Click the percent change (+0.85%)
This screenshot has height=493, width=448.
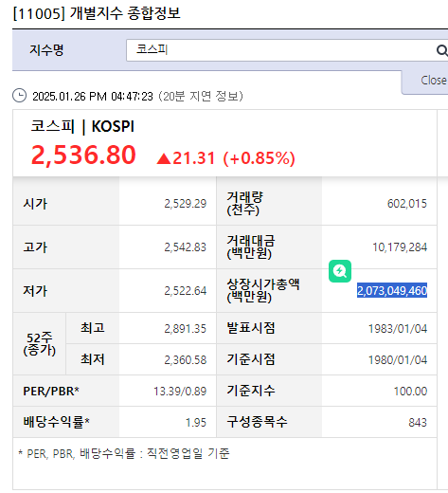(259, 158)
